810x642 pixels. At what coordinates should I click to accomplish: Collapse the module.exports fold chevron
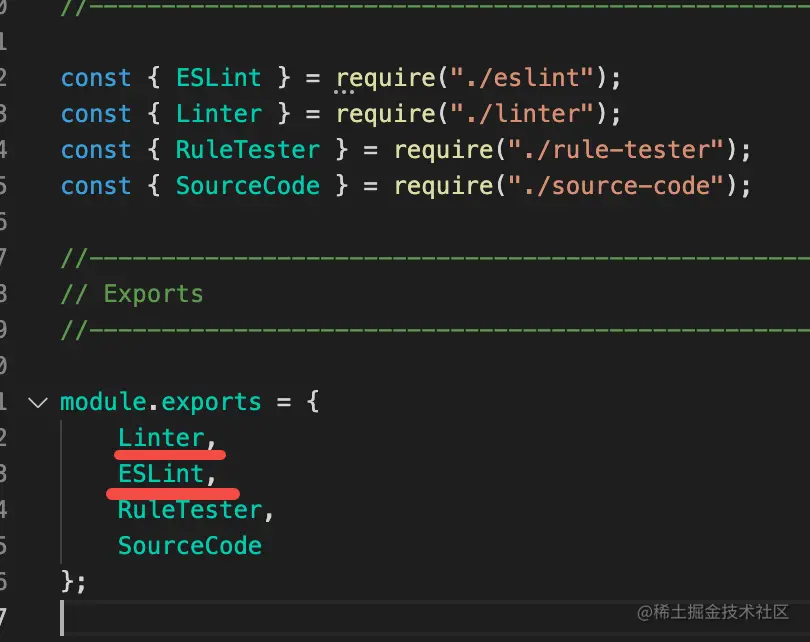[x=38, y=403]
